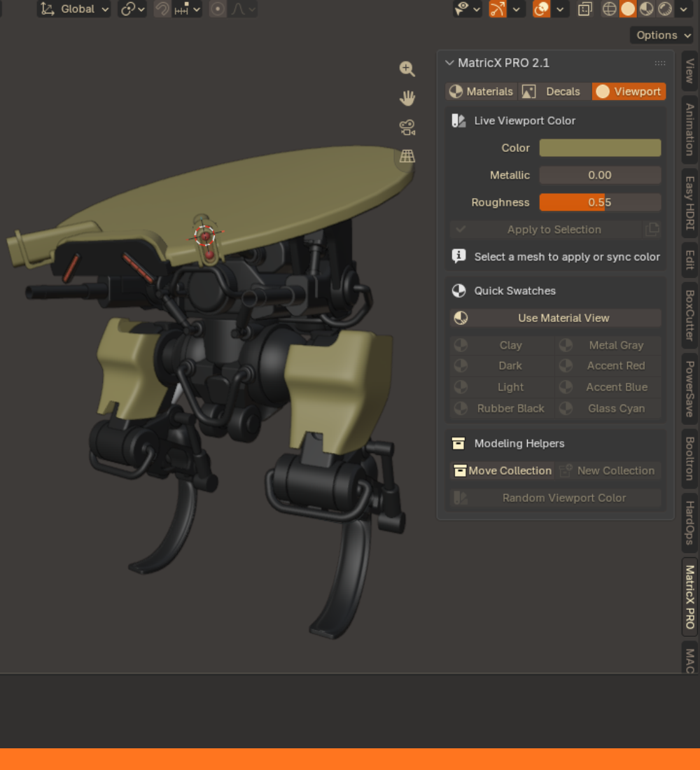Switch to solid shading mode
The height and width of the screenshot is (770, 700).
(628, 9)
